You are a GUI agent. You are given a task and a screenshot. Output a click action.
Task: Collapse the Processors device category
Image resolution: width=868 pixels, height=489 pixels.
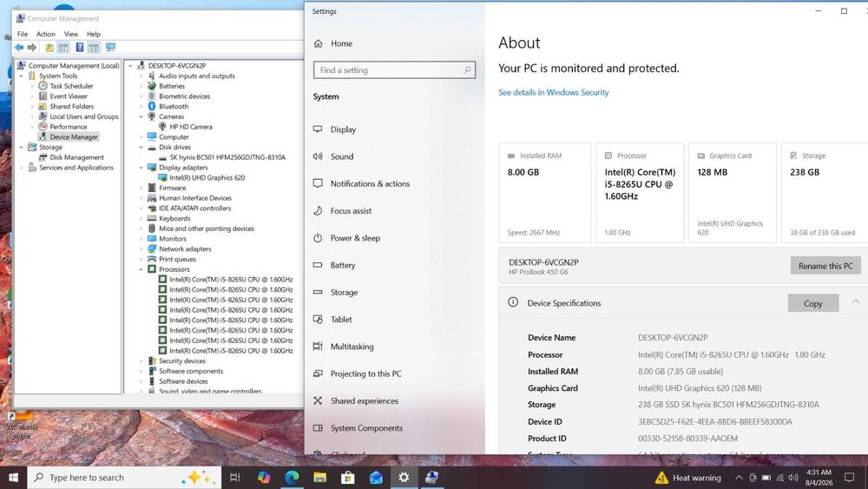click(141, 269)
